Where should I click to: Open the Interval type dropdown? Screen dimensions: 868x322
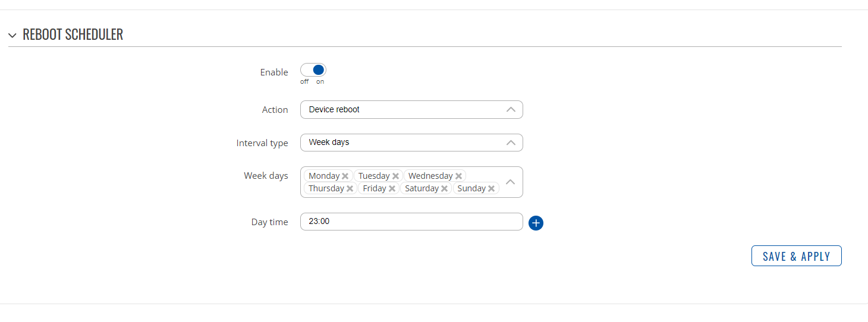(x=411, y=143)
